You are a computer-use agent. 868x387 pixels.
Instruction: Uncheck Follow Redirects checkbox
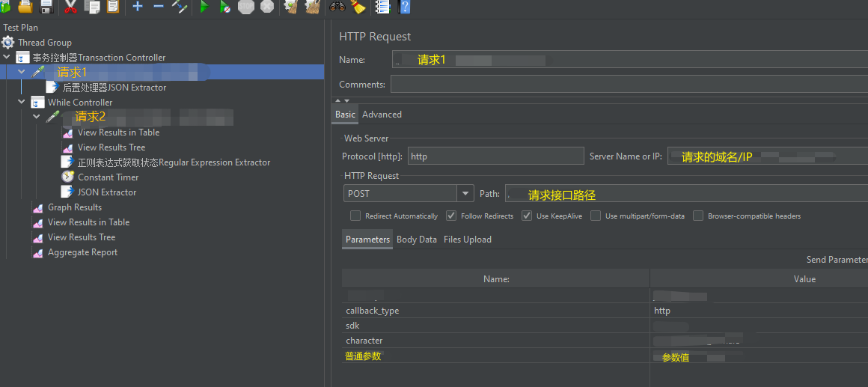451,216
